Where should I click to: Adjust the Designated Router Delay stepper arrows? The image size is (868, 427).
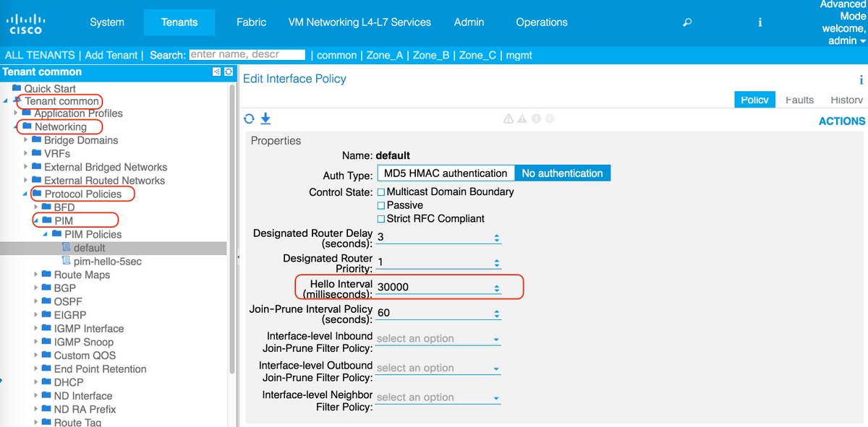pyautogui.click(x=496, y=238)
